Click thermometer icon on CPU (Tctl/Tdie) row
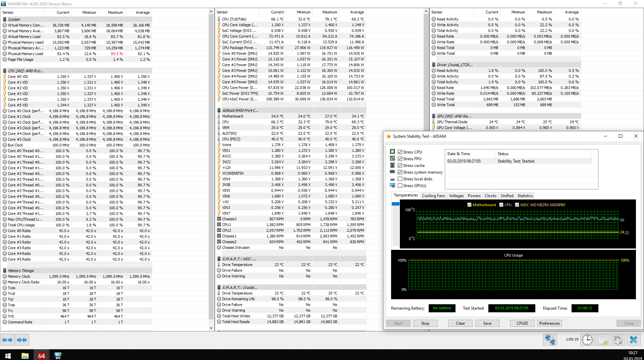The height and width of the screenshot is (360, 644). (219, 19)
